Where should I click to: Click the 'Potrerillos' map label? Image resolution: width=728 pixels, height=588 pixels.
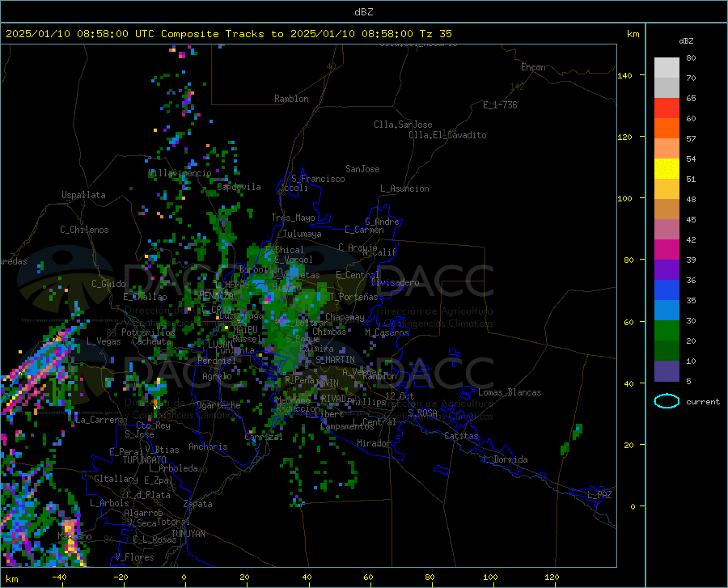tap(148, 332)
